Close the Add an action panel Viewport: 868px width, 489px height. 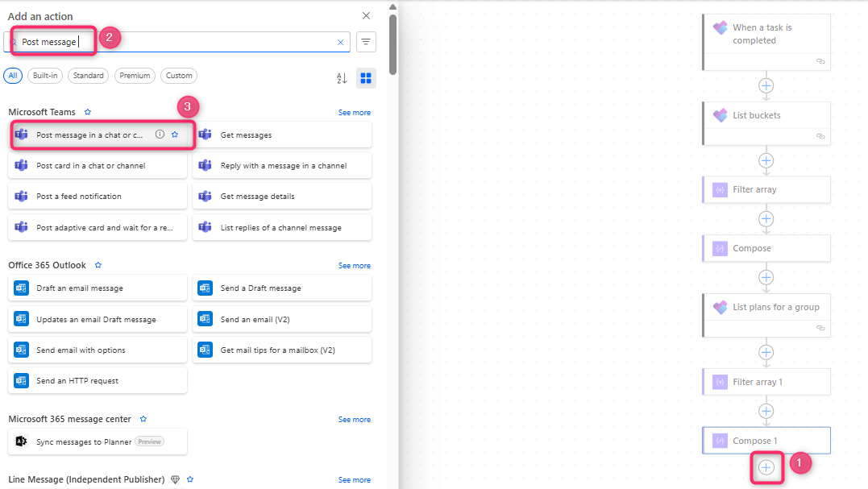coord(366,15)
